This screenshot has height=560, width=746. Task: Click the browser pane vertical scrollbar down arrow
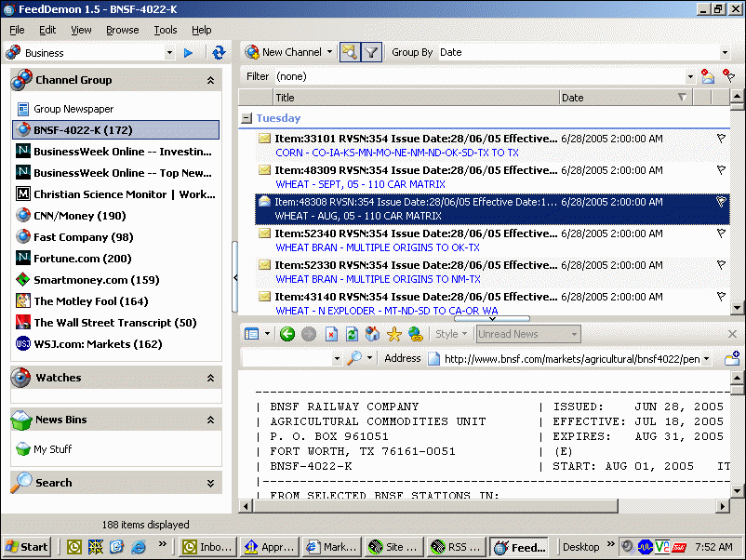(737, 491)
